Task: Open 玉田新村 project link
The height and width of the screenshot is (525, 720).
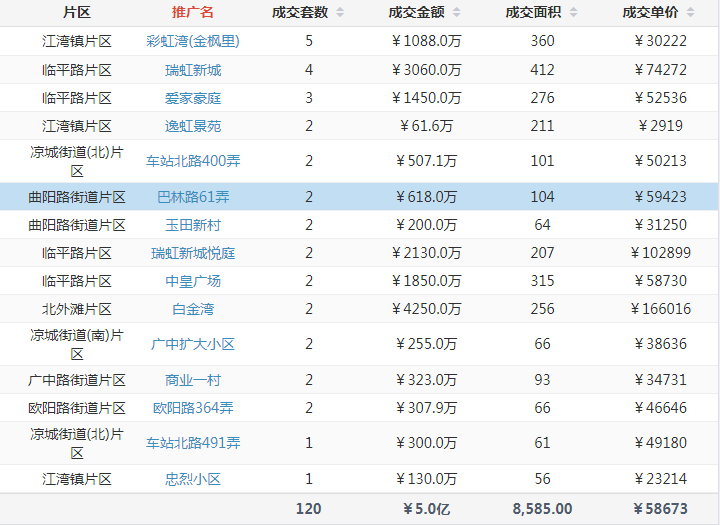Action: pyautogui.click(x=193, y=225)
